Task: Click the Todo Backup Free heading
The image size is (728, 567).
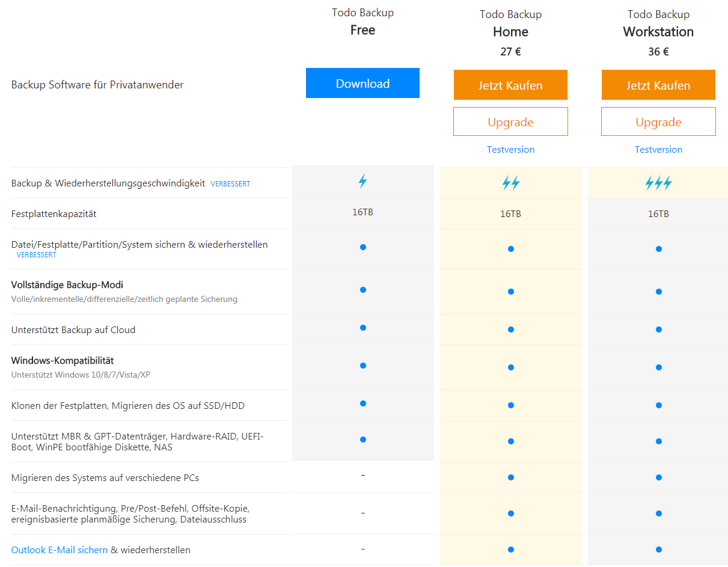Action: 362,22
